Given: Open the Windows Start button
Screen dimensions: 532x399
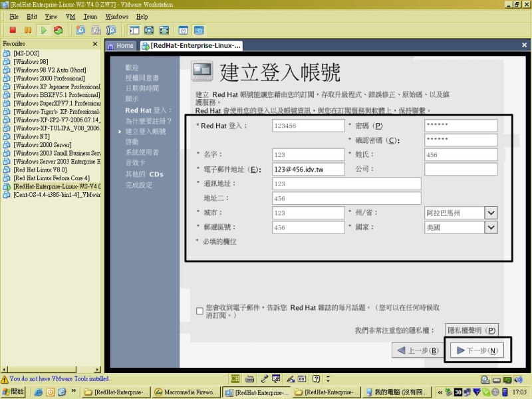Looking at the screenshot, I should pos(13,392).
